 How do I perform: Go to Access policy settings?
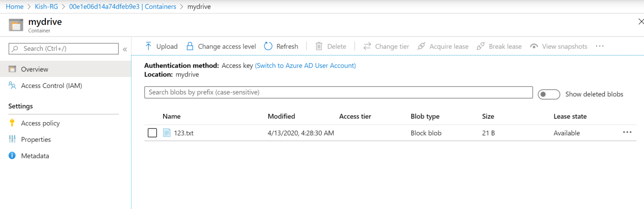tap(41, 123)
